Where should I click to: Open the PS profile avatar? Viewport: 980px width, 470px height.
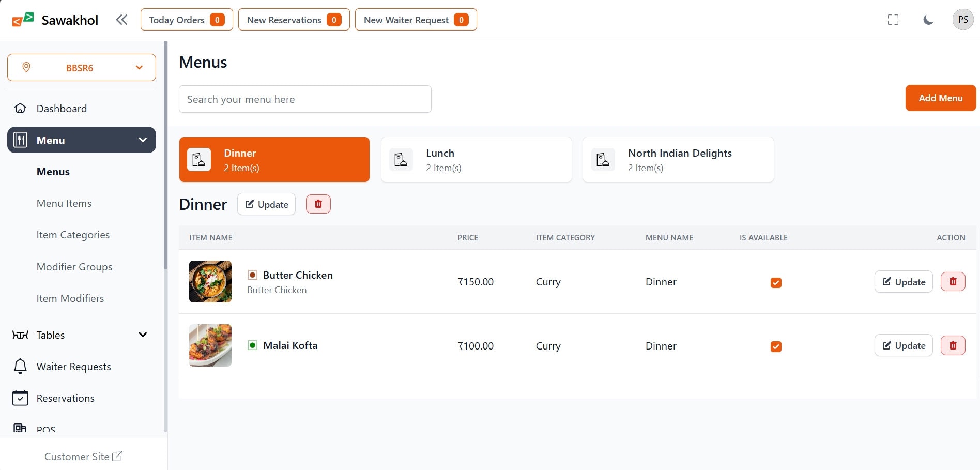[x=962, y=19]
